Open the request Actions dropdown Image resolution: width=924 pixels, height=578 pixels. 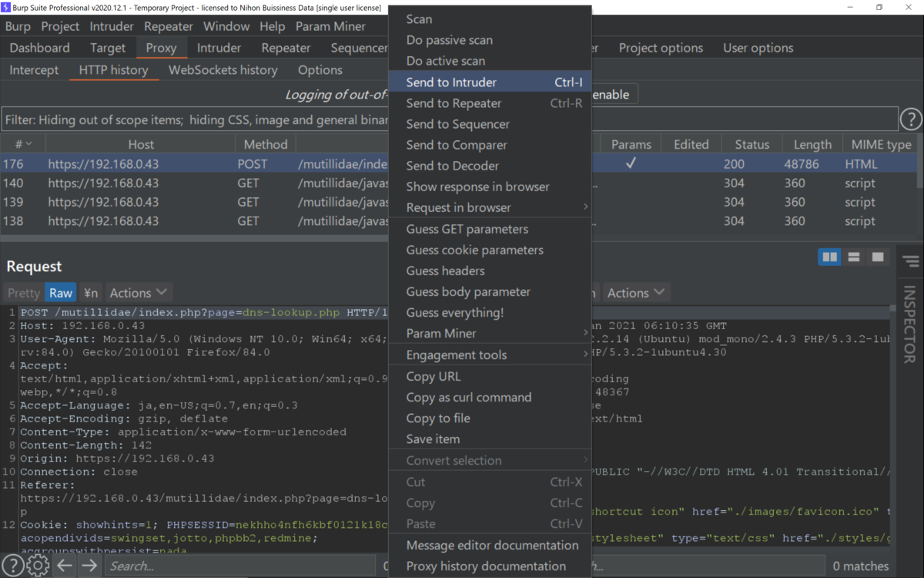[x=138, y=293]
